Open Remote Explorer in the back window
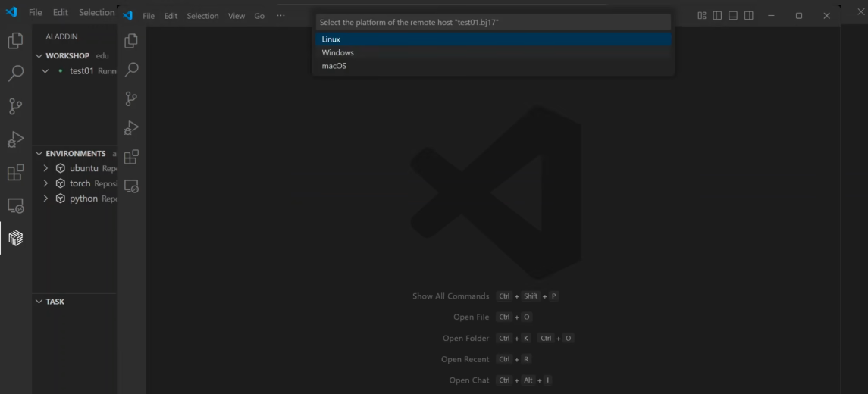This screenshot has height=394, width=868. coord(15,206)
